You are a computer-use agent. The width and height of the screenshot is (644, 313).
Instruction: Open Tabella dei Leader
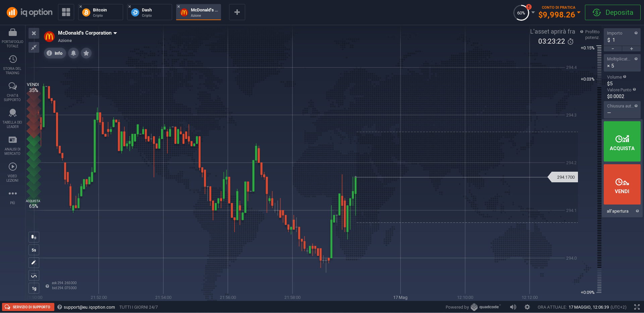click(12, 119)
